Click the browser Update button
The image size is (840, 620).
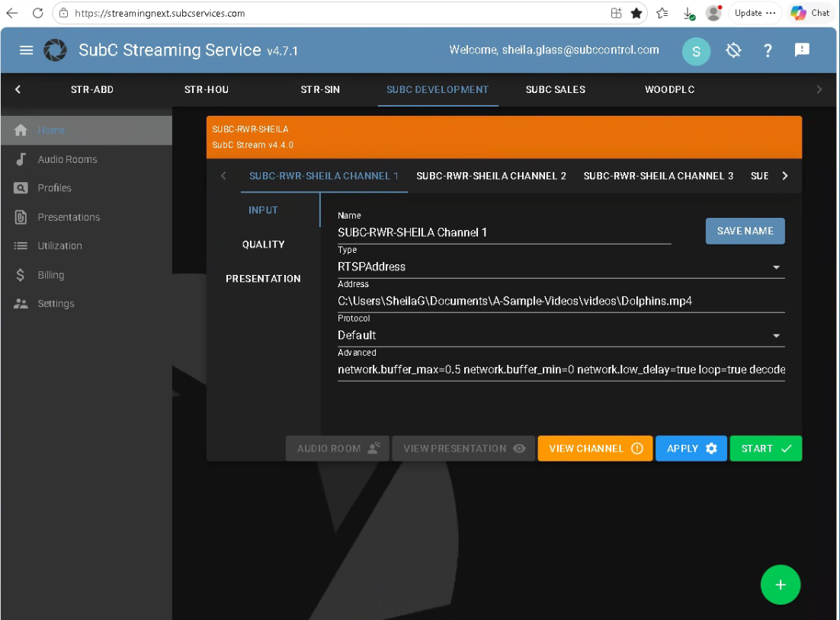tap(755, 13)
